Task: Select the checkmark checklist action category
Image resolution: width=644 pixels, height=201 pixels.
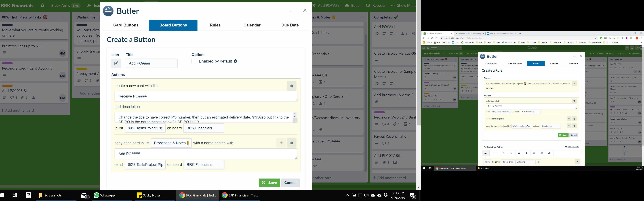Action: coord(511,153)
